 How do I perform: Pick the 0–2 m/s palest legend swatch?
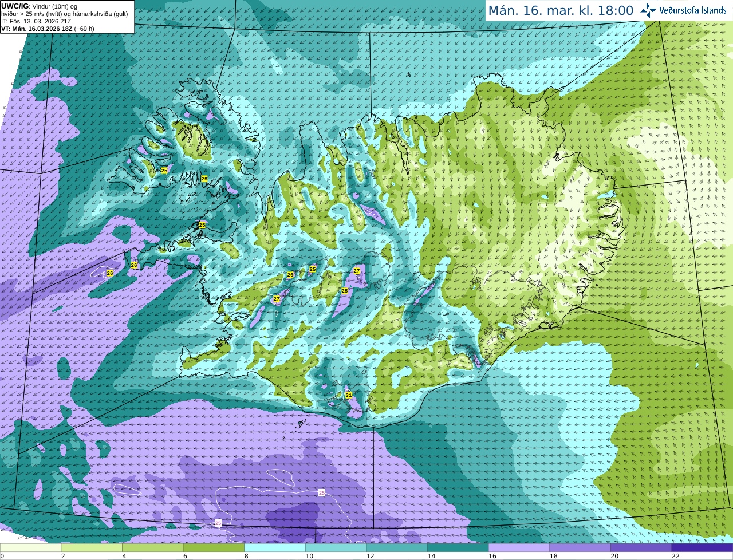[30, 547]
